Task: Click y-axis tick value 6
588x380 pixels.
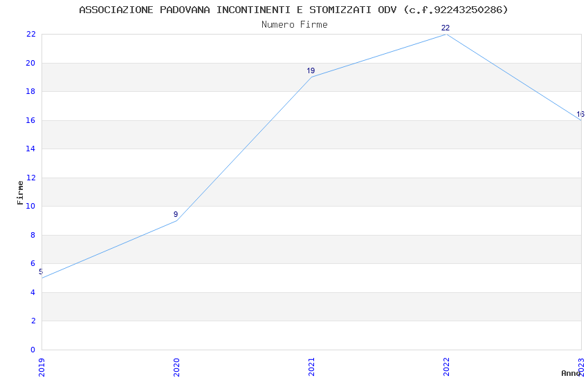Action: pyautogui.click(x=33, y=263)
